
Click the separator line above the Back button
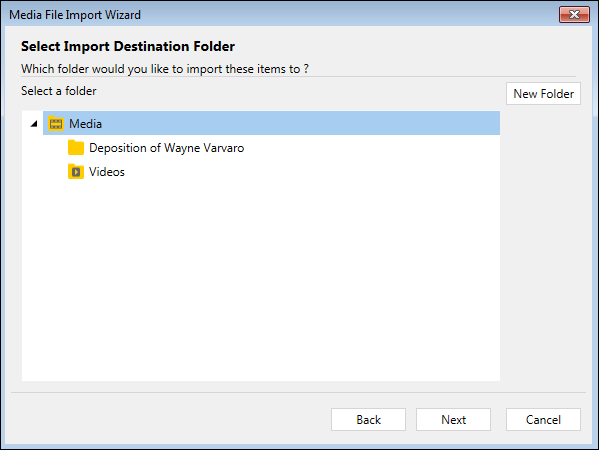pyautogui.click(x=298, y=392)
